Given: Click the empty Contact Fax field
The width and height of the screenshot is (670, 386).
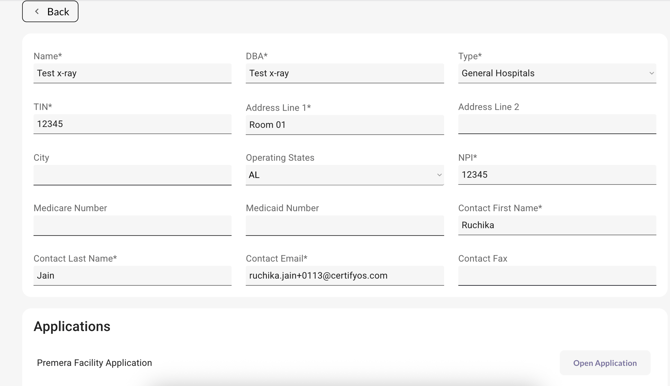Looking at the screenshot, I should pos(557,276).
